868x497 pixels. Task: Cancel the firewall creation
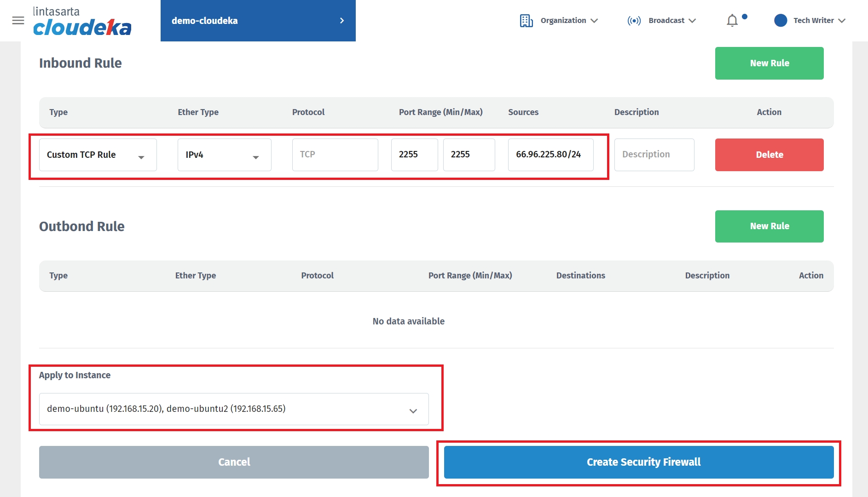(x=234, y=462)
